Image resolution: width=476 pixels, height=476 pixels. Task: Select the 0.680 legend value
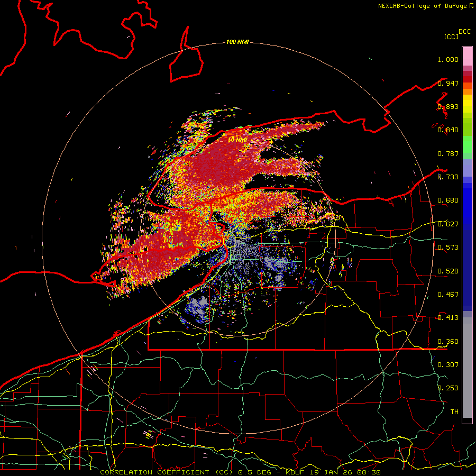click(x=448, y=200)
